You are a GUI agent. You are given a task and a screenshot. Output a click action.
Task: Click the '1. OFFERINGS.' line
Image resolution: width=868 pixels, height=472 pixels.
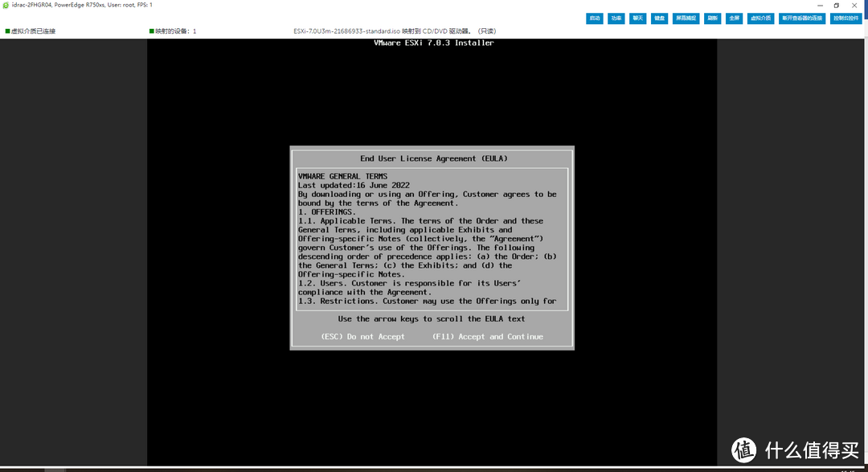pyautogui.click(x=326, y=211)
